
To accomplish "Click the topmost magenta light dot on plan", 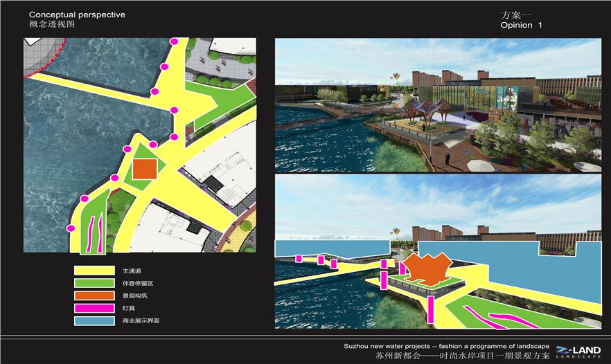I will [x=174, y=42].
